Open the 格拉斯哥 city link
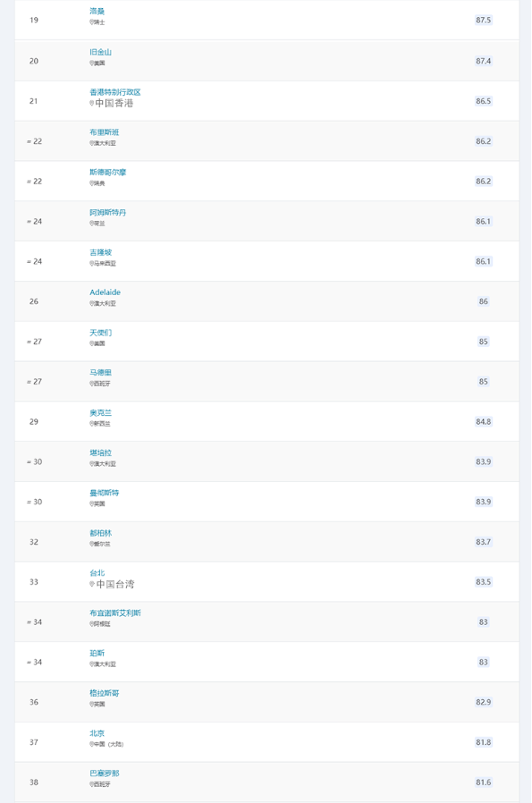 point(105,693)
